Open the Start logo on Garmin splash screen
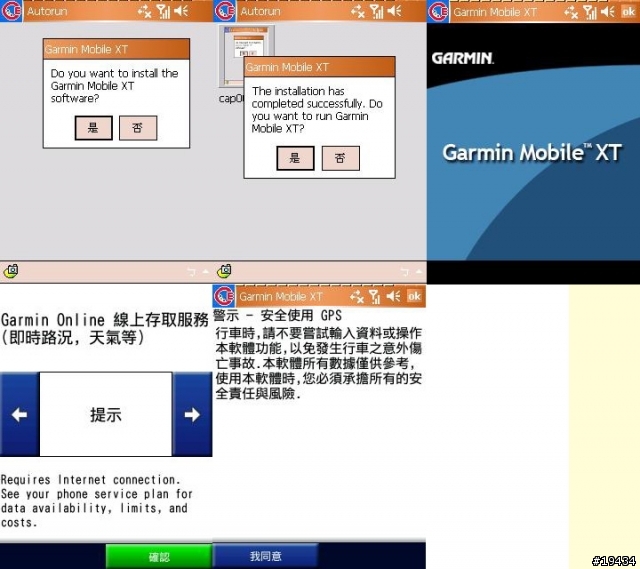 pyautogui.click(x=438, y=11)
